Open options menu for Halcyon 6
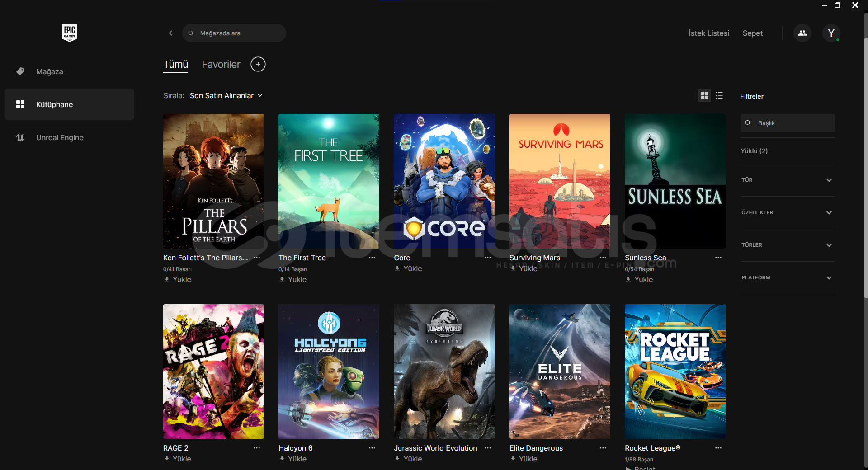This screenshot has height=470, width=868. 372,448
